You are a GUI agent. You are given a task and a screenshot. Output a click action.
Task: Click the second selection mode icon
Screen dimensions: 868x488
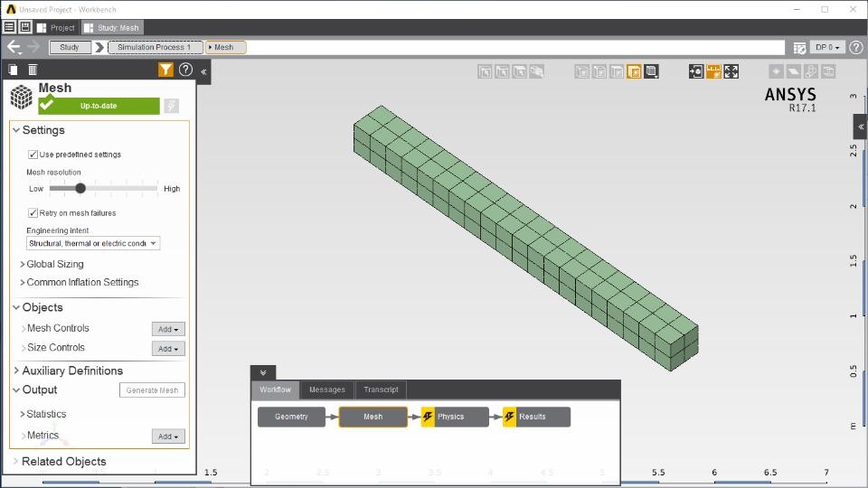click(502, 71)
